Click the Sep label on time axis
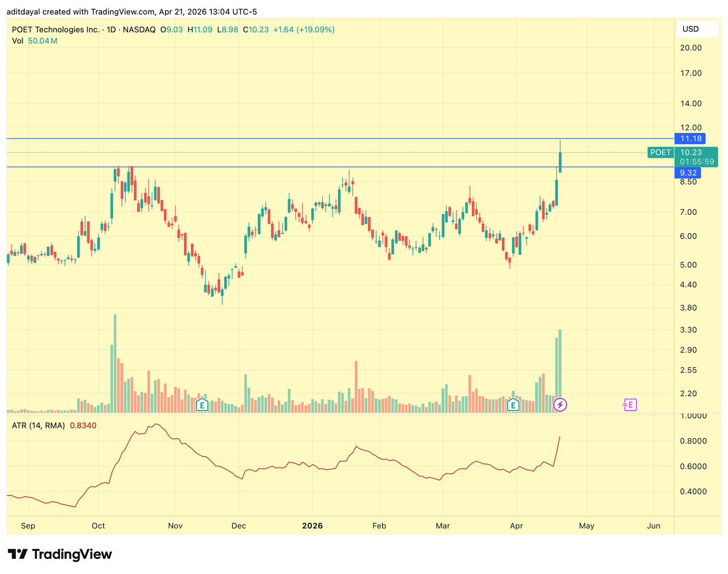The width and height of the screenshot is (728, 574). point(29,526)
